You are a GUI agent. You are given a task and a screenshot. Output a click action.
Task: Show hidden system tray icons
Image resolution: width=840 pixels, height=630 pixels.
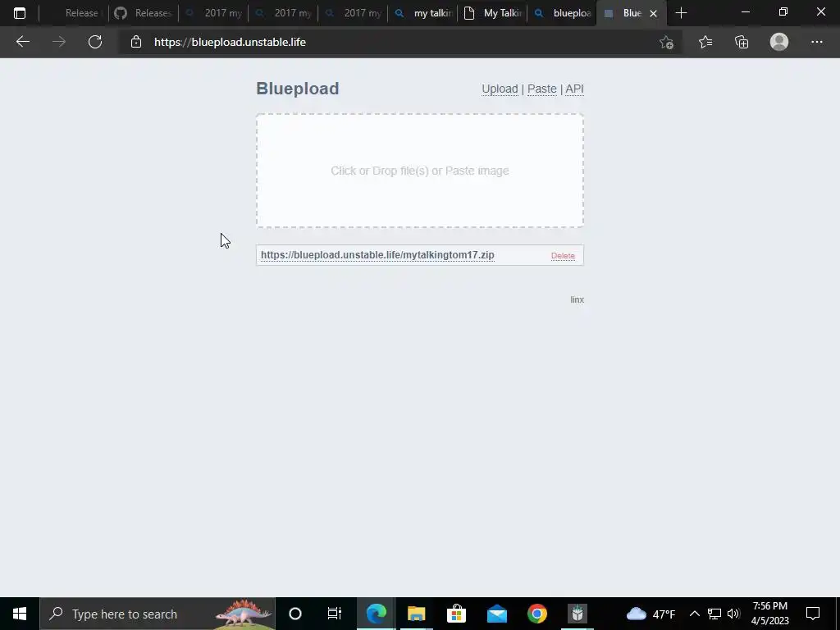coord(694,614)
